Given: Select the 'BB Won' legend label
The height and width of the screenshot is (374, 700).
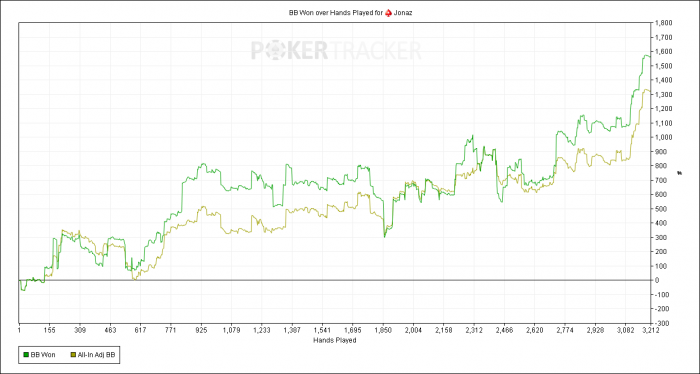Looking at the screenshot, I should pyautogui.click(x=43, y=355).
